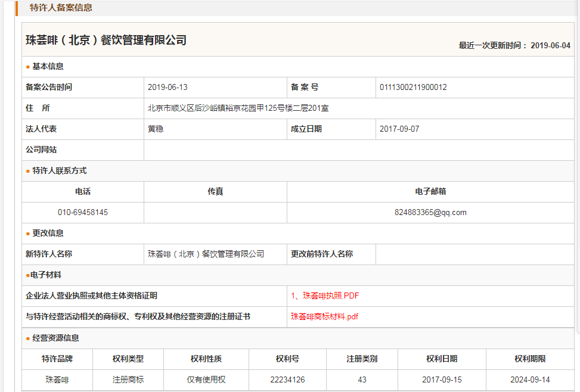Screen dimensions: 580x392
Task: Click the phone number 010-69458145
Action: click(x=83, y=212)
